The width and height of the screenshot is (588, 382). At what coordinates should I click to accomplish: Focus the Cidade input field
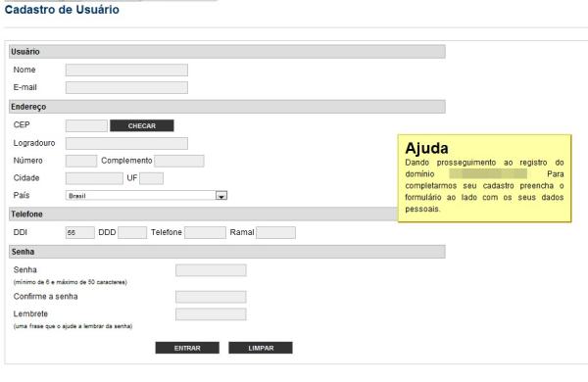coord(94,178)
